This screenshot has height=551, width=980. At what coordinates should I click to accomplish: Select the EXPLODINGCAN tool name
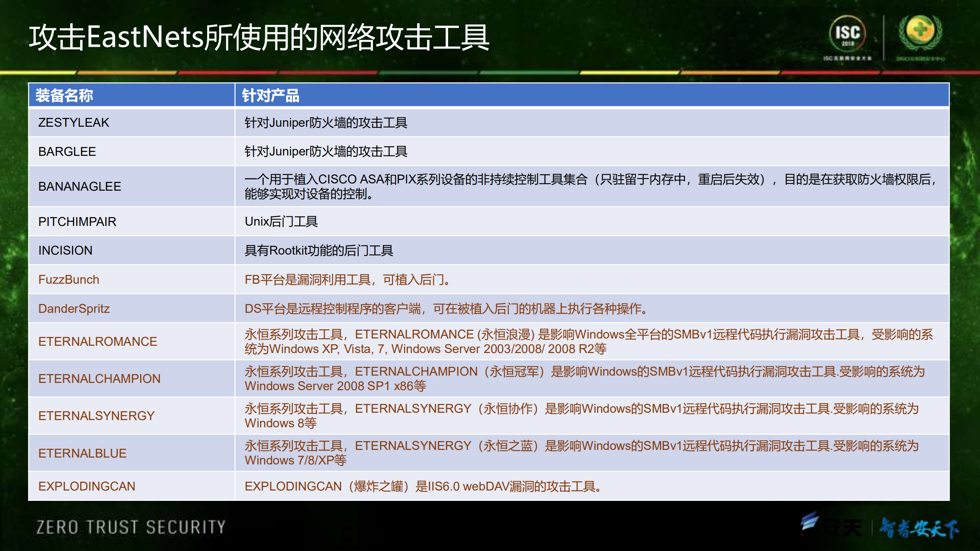(x=87, y=486)
